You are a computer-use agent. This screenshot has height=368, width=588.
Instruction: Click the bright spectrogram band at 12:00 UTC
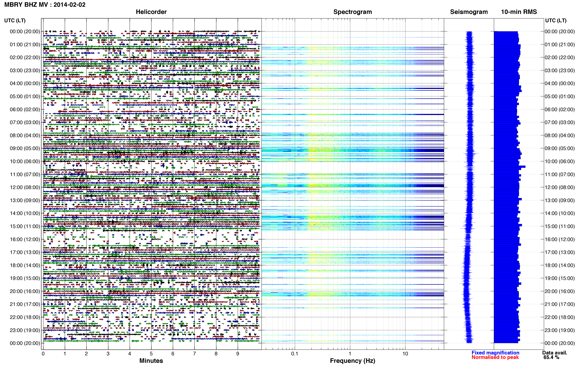click(x=353, y=186)
